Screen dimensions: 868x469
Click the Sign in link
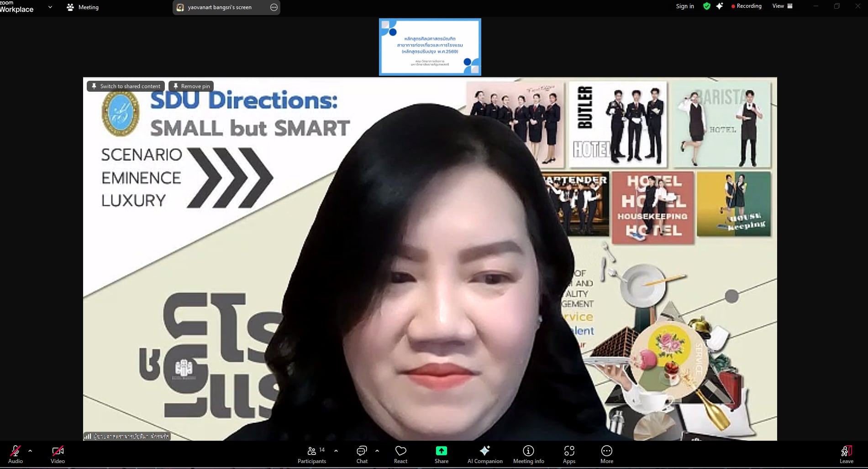click(x=685, y=6)
